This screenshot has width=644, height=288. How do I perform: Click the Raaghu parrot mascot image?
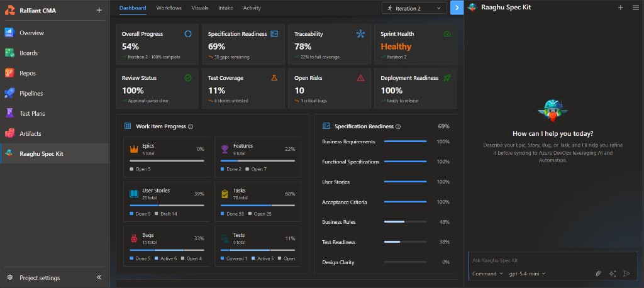pos(553,110)
